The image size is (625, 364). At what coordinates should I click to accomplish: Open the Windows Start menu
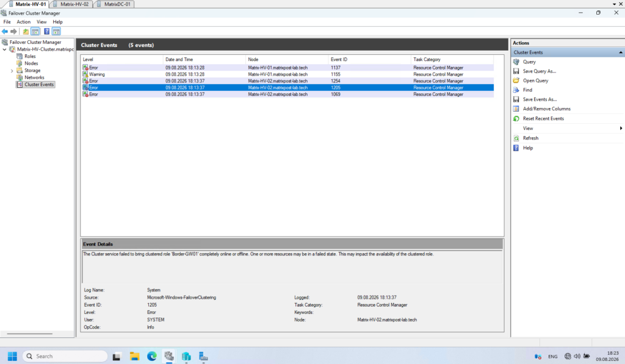click(x=12, y=356)
